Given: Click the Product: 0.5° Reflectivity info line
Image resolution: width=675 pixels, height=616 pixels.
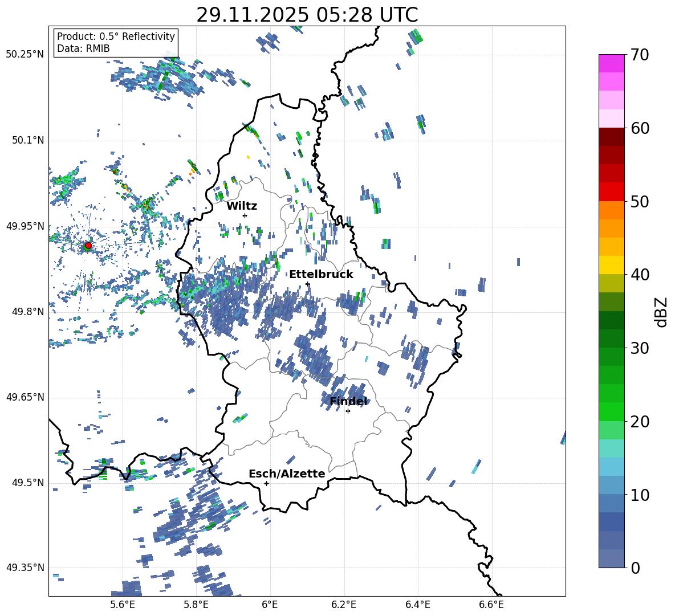Looking at the screenshot, I should [x=116, y=37].
